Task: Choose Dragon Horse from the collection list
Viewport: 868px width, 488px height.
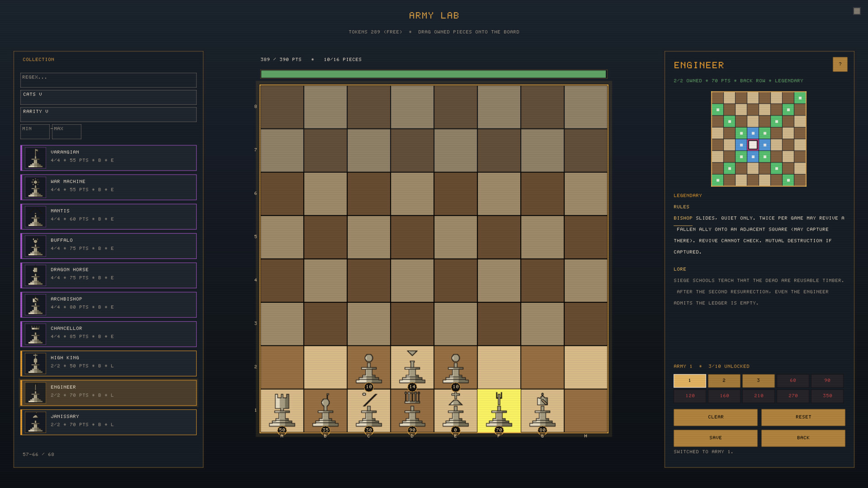Action: [x=108, y=275]
